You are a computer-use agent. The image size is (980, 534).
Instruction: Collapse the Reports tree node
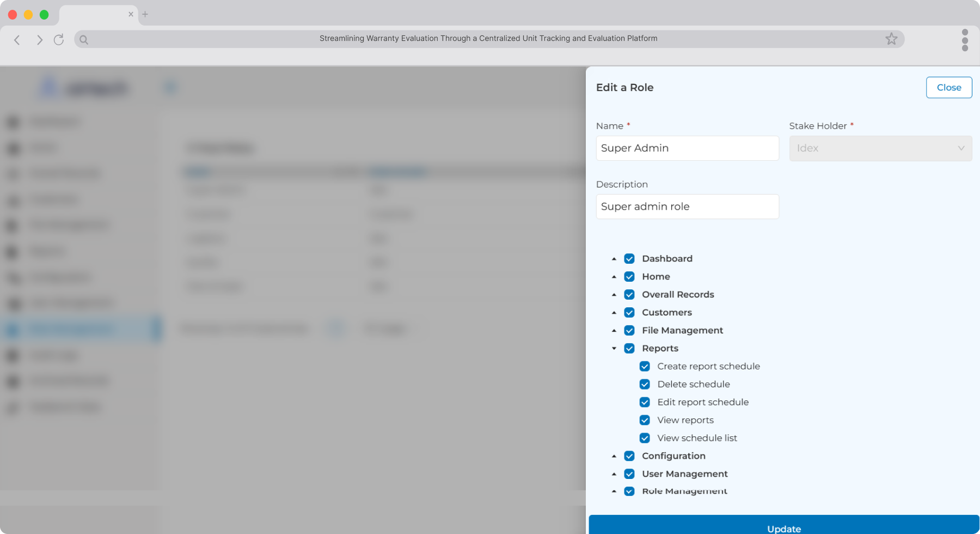614,348
